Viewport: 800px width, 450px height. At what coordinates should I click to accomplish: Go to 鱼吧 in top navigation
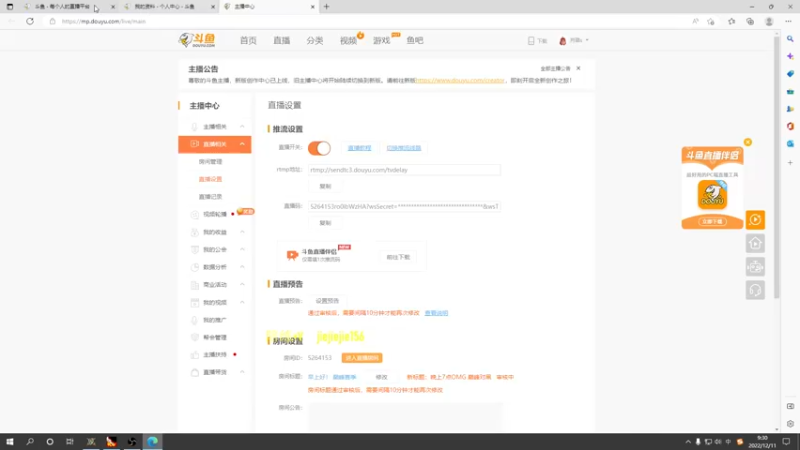coord(415,40)
